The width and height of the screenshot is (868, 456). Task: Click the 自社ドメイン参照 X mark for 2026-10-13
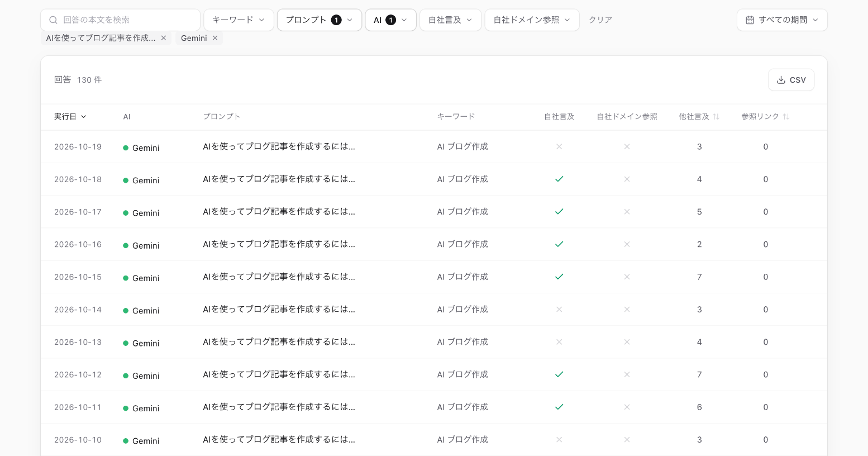(x=627, y=342)
